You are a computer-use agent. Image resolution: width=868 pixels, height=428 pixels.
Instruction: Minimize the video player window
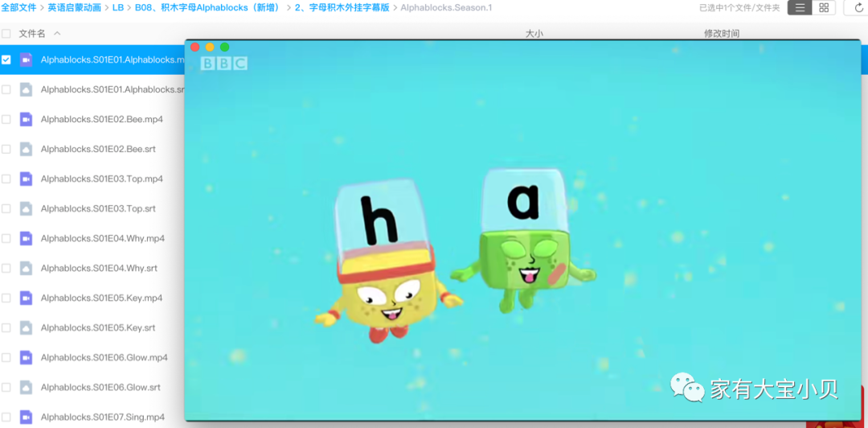click(x=210, y=47)
